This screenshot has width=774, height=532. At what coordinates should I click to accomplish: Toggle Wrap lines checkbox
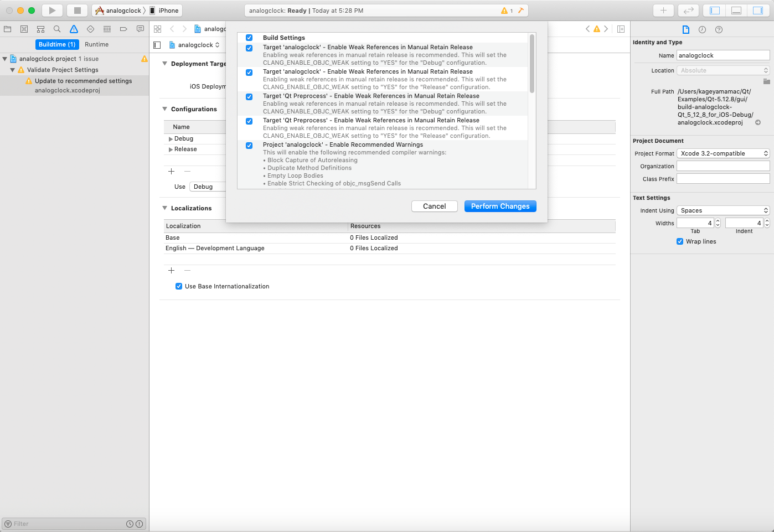680,241
